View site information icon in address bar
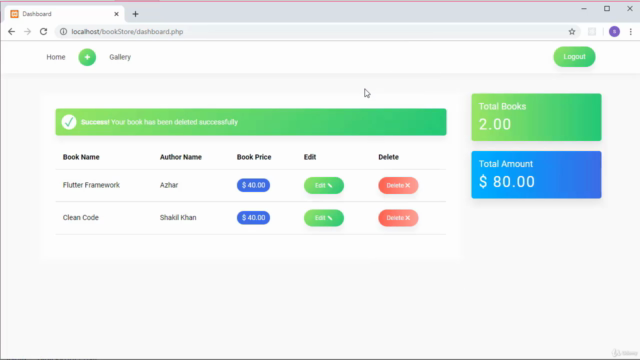Image resolution: width=640 pixels, height=360 pixels. tap(63, 31)
